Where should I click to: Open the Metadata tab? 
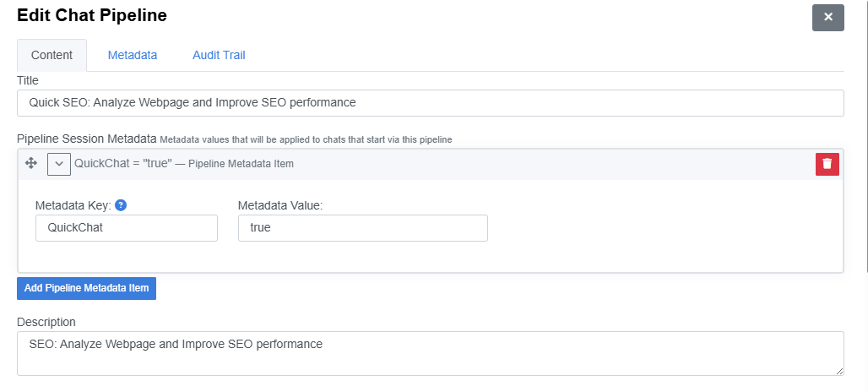(132, 55)
